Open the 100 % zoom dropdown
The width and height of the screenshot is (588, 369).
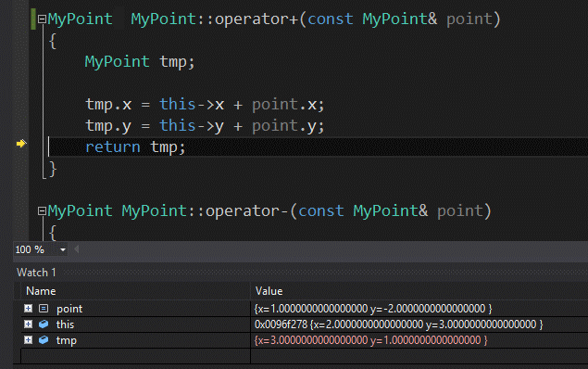[63, 249]
